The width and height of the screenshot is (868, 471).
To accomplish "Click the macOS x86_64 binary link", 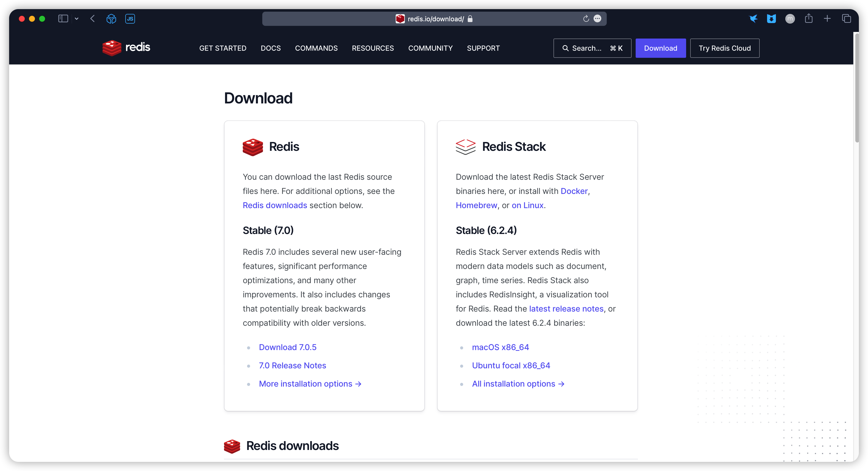I will (500, 347).
